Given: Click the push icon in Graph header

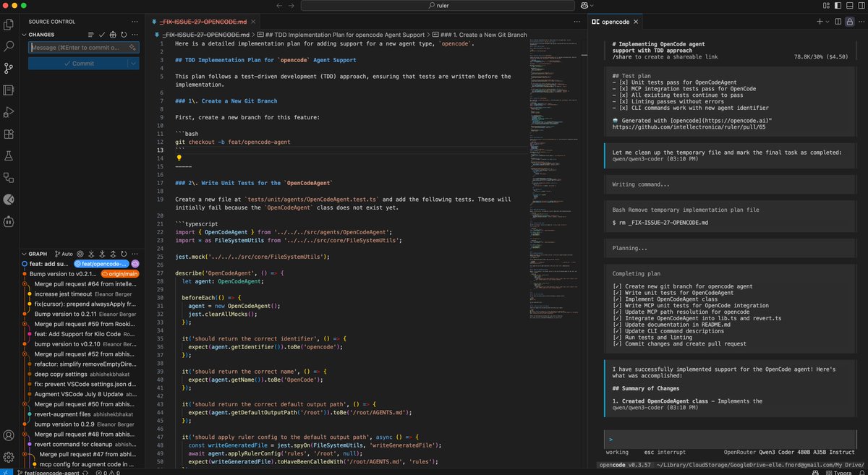Looking at the screenshot, I should (x=113, y=254).
